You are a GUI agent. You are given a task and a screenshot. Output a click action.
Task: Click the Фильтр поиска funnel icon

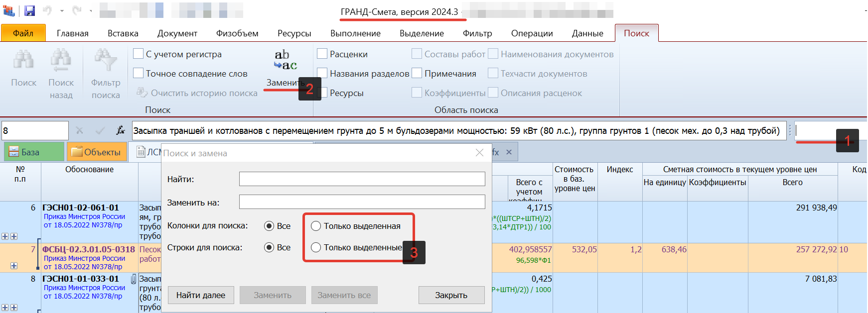[x=106, y=60]
